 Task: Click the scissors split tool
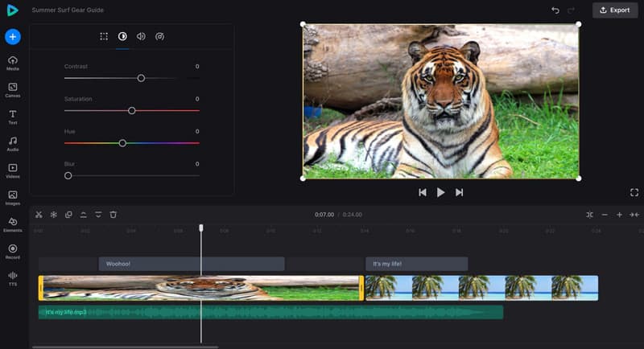[39, 215]
